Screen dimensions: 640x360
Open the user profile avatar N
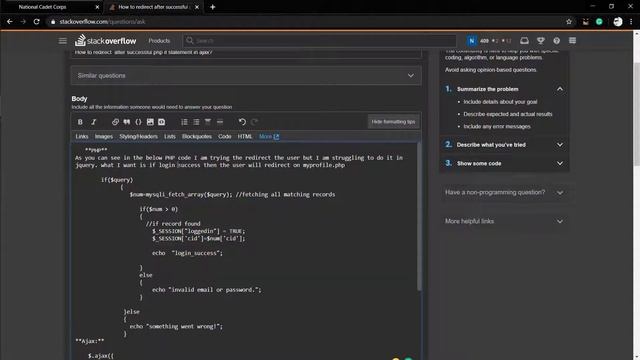pyautogui.click(x=471, y=41)
